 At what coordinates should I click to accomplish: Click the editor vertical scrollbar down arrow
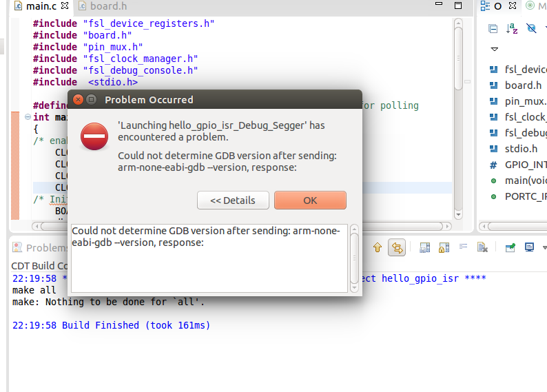tap(458, 214)
